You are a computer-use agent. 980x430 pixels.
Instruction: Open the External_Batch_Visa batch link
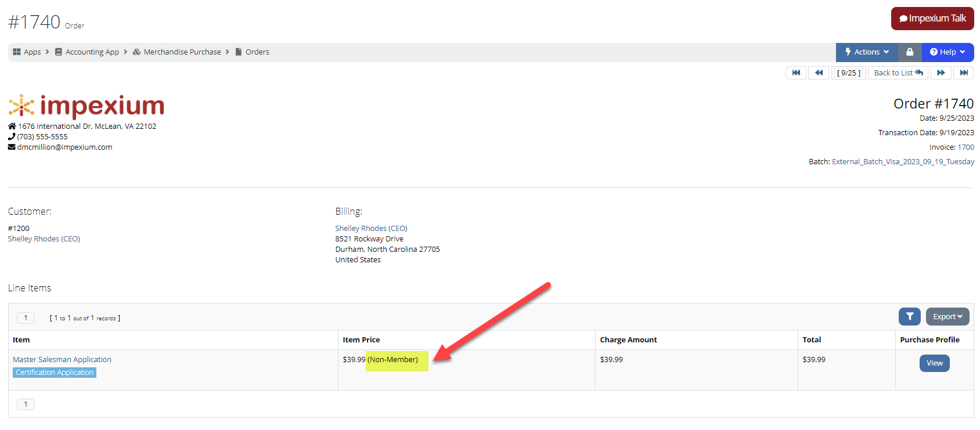pyautogui.click(x=903, y=162)
